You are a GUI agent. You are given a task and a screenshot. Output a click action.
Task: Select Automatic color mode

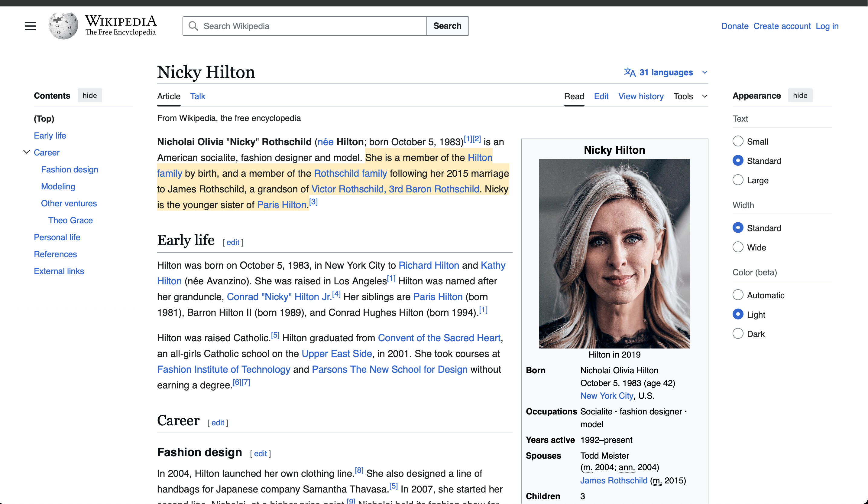click(x=737, y=295)
